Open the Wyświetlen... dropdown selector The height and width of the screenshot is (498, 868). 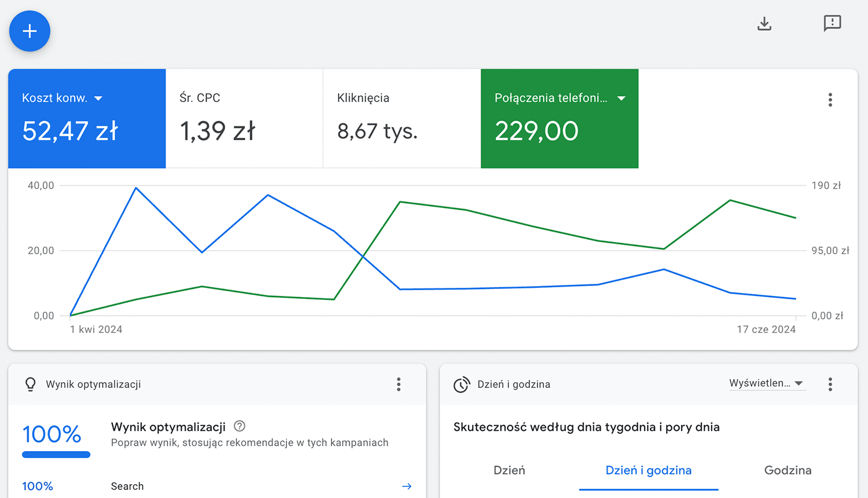pos(767,383)
